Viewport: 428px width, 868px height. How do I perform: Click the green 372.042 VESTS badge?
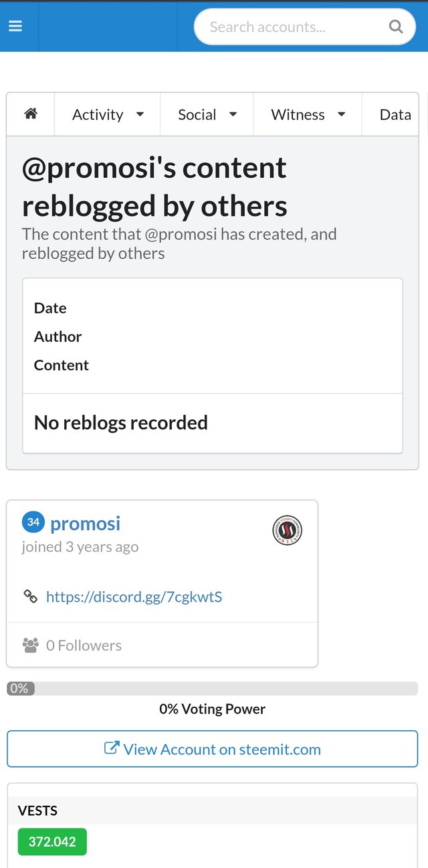[52, 842]
